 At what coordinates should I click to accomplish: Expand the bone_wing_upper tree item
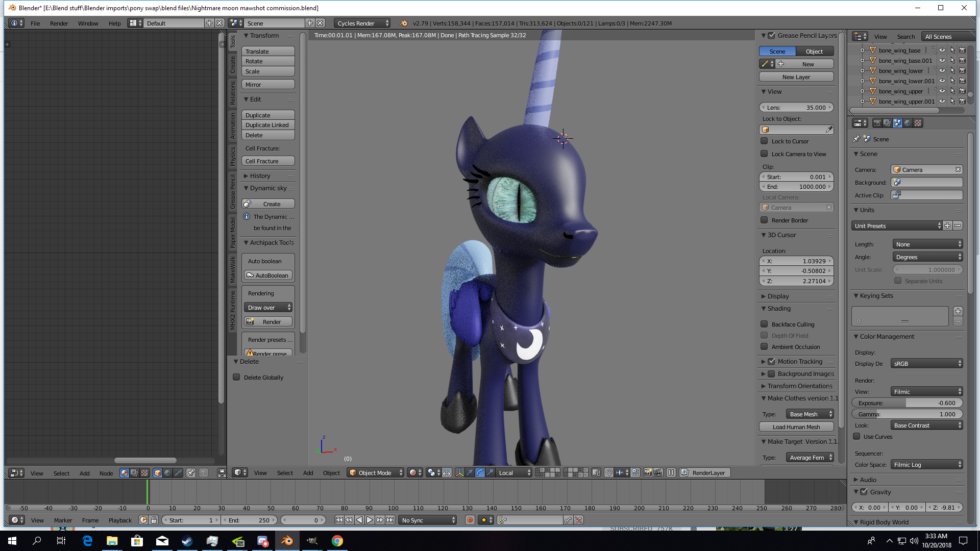click(863, 91)
